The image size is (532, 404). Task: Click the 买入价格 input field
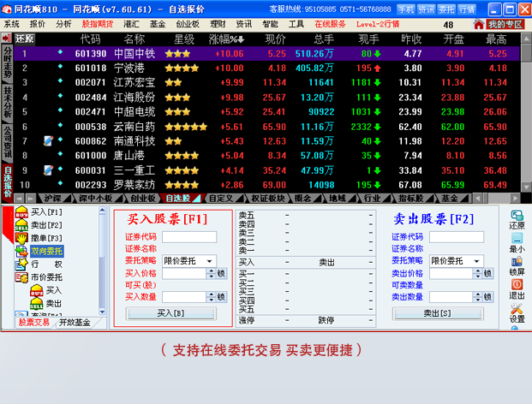click(184, 273)
